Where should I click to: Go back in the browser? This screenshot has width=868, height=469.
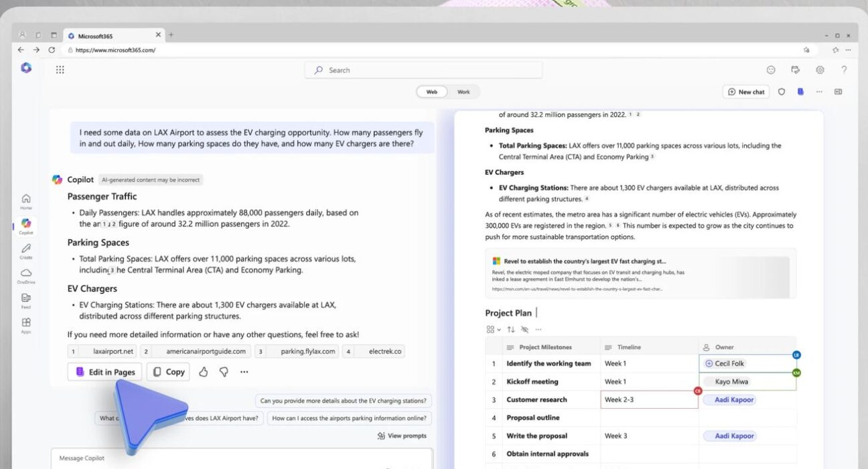coord(21,50)
